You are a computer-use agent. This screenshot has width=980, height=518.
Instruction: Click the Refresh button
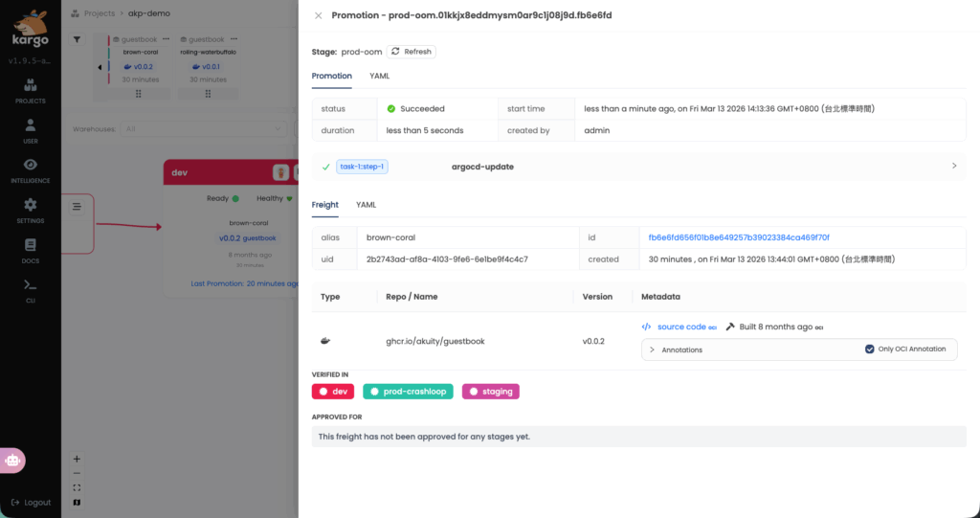412,52
